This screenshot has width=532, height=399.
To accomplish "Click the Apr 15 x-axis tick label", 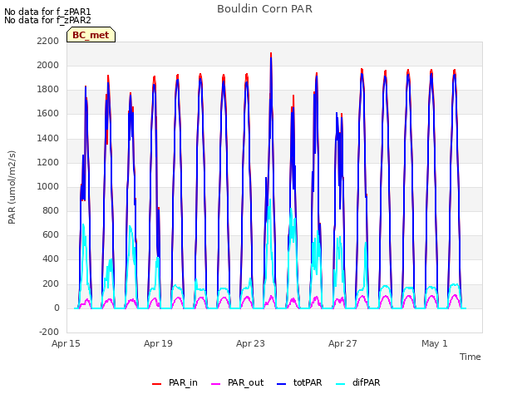I will [66, 343].
